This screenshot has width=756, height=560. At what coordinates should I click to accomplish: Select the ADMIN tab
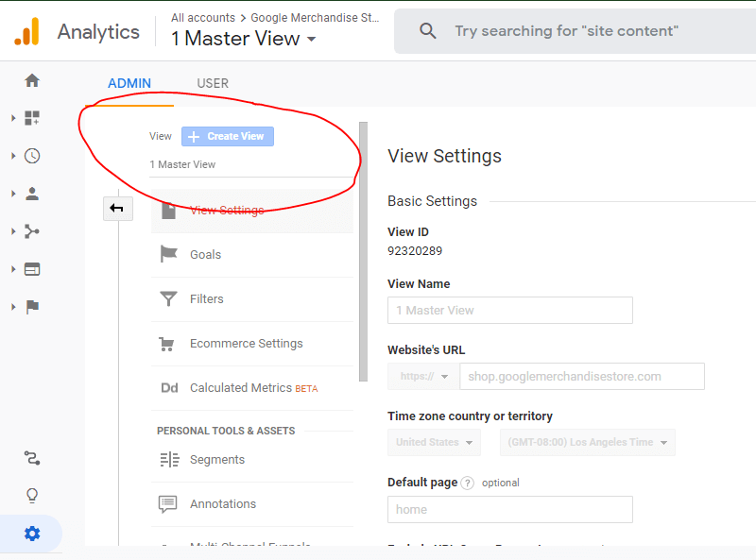tap(129, 83)
